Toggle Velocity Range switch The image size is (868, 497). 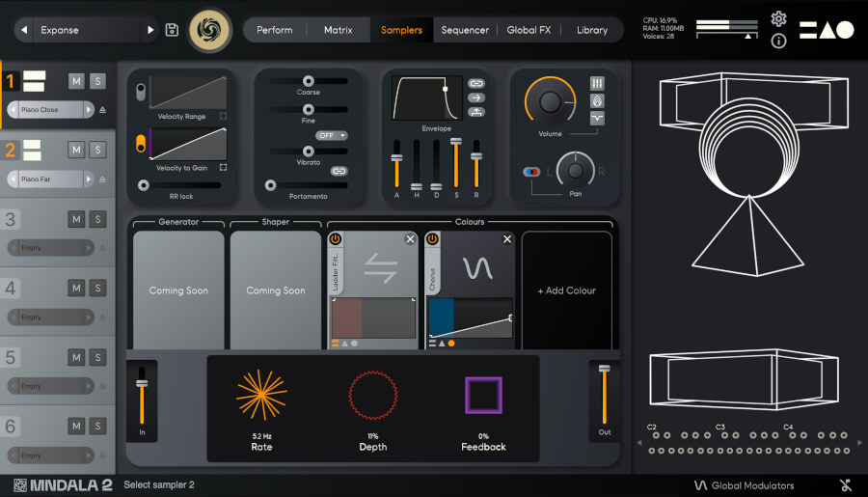pos(141,92)
